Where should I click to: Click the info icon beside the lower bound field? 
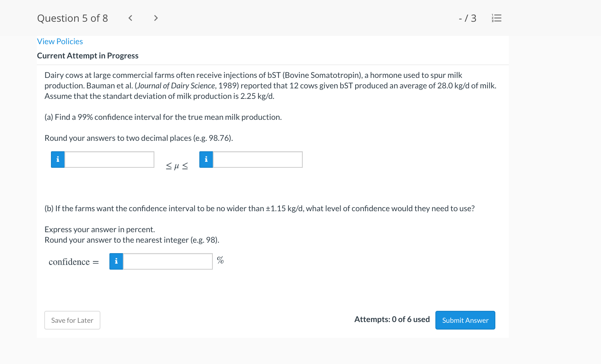coord(58,159)
